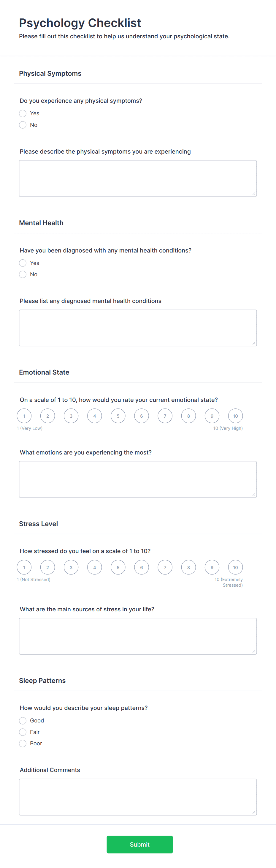
Task: Rate emotional state as 1 (Very Low)
Action: [x=24, y=416]
